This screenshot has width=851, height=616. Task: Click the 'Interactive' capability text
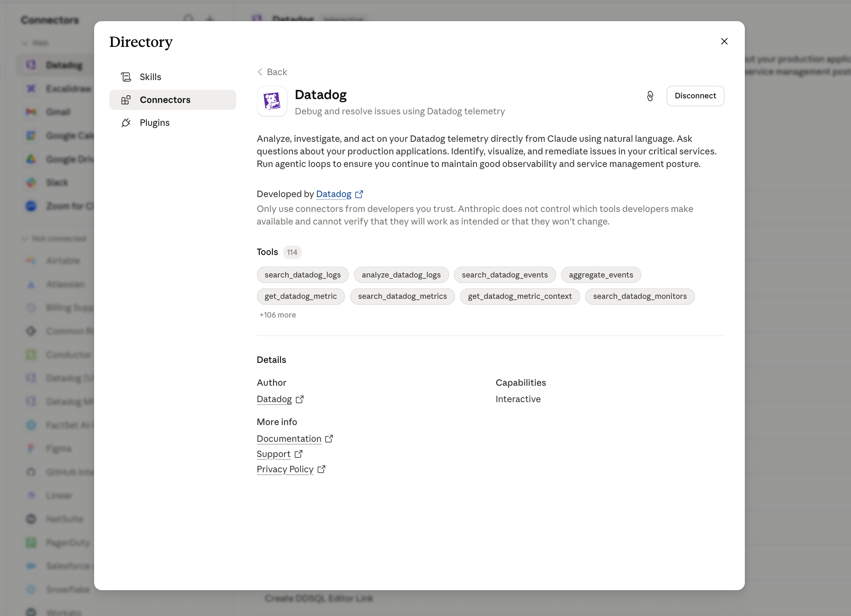(x=518, y=399)
